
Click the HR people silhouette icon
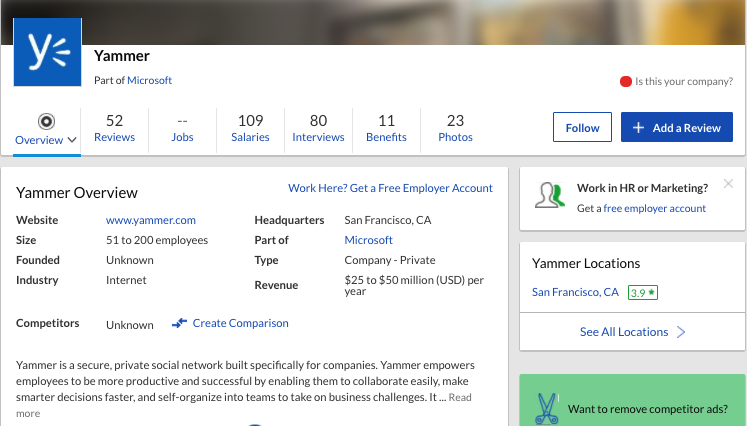tap(550, 195)
